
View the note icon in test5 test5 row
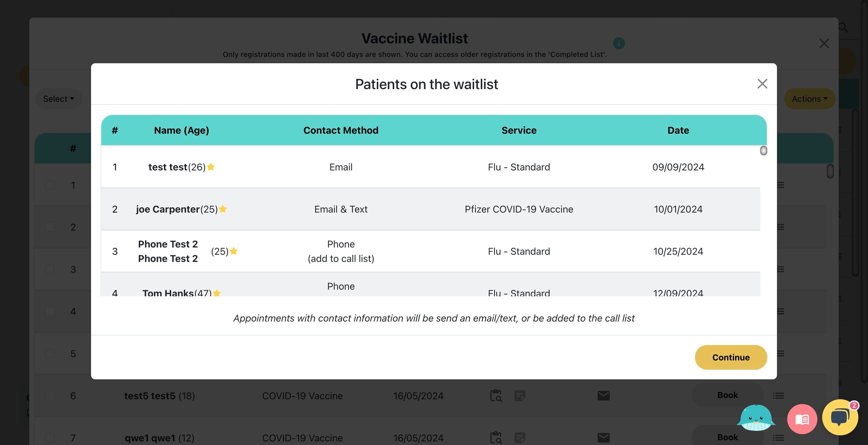click(520, 396)
